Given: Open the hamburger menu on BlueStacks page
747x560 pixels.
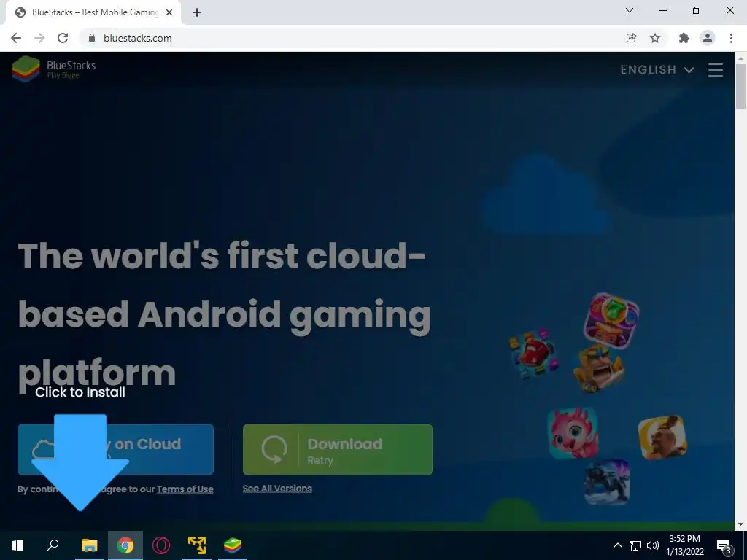Looking at the screenshot, I should (715, 70).
